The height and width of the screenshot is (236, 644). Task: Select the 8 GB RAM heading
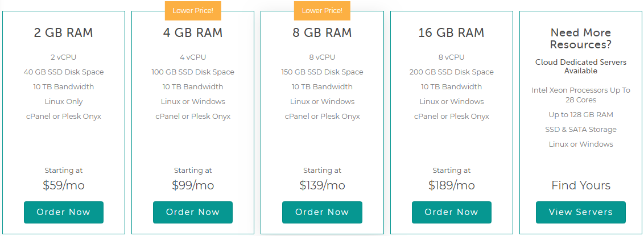point(322,33)
